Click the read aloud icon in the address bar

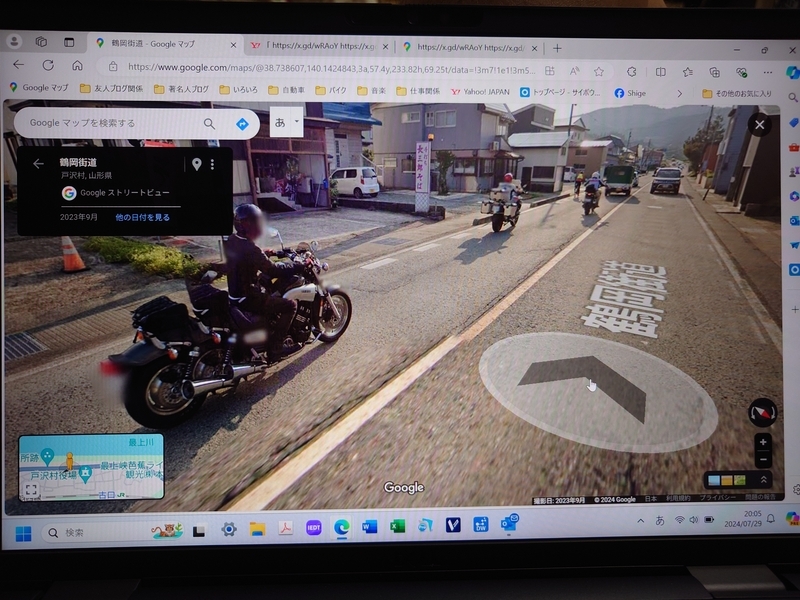click(574, 71)
